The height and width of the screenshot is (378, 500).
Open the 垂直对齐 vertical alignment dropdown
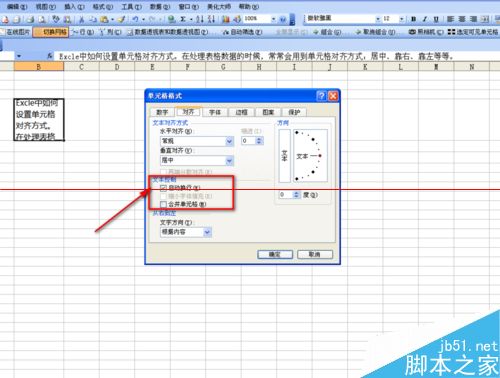229,161
